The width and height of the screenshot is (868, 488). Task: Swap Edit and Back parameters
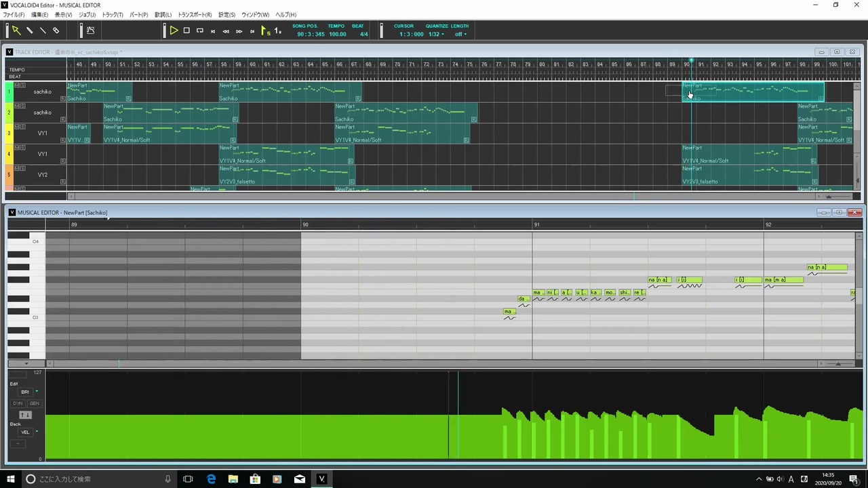(x=25, y=415)
